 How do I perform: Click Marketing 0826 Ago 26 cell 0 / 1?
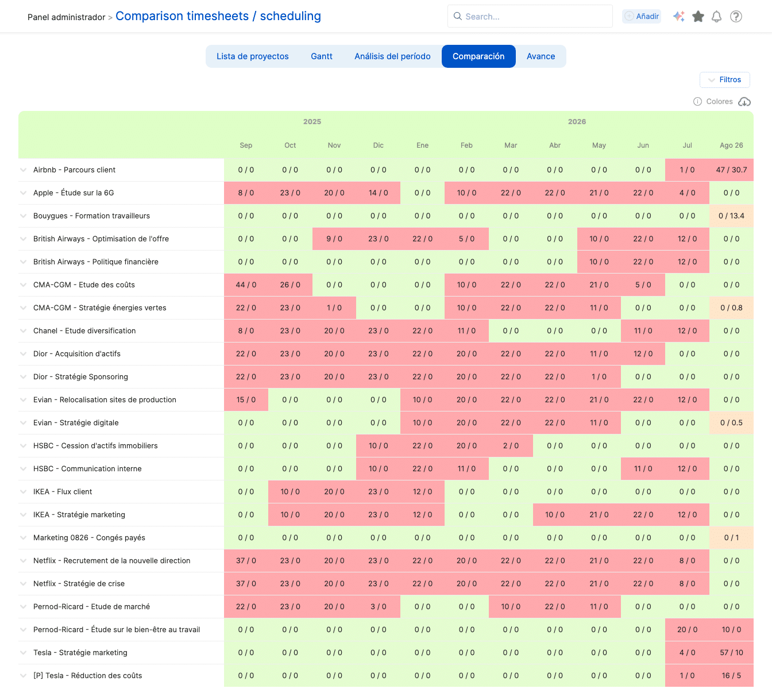731,538
